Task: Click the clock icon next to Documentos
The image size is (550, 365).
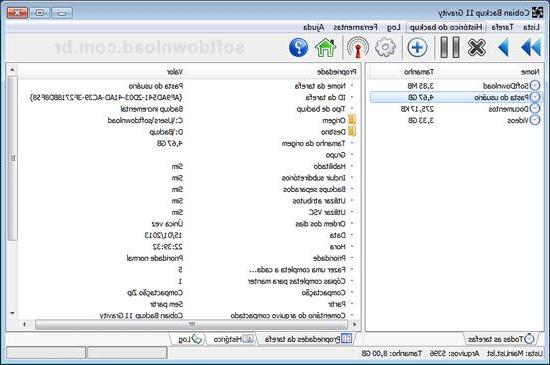Action: click(535, 108)
